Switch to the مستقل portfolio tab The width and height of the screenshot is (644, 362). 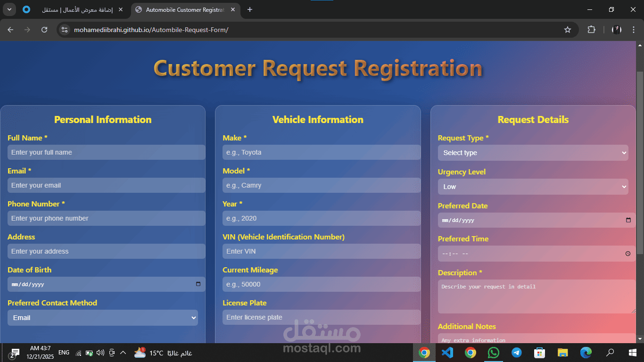74,9
